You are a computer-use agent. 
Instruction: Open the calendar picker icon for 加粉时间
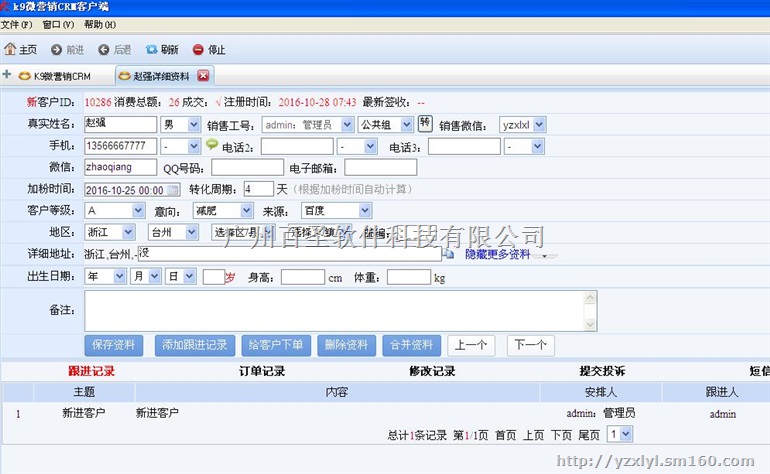click(x=174, y=189)
